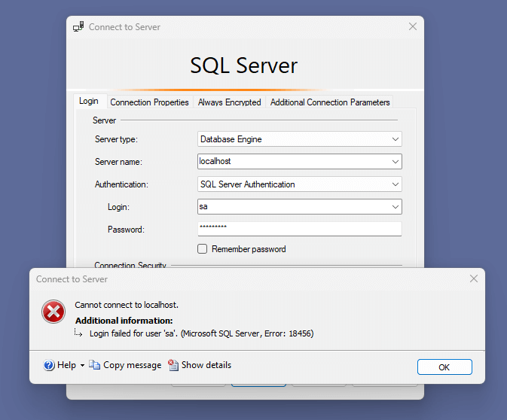
Task: Open the Help dropdown arrow menu
Action: [82, 366]
